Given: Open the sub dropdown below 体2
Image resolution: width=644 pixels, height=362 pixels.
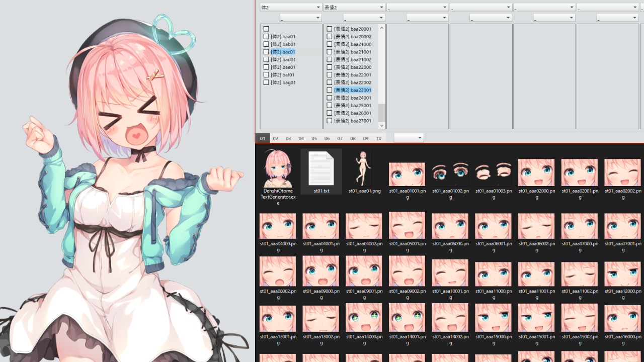Looking at the screenshot, I should point(301,18).
